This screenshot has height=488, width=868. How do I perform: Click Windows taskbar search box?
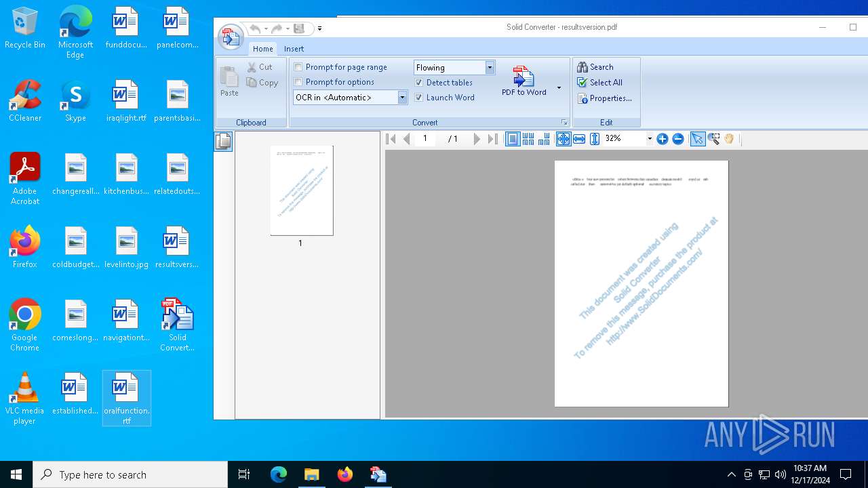coord(130,474)
